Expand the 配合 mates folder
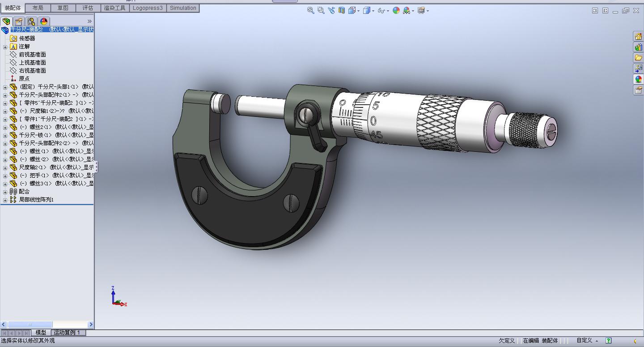 [x=5, y=192]
